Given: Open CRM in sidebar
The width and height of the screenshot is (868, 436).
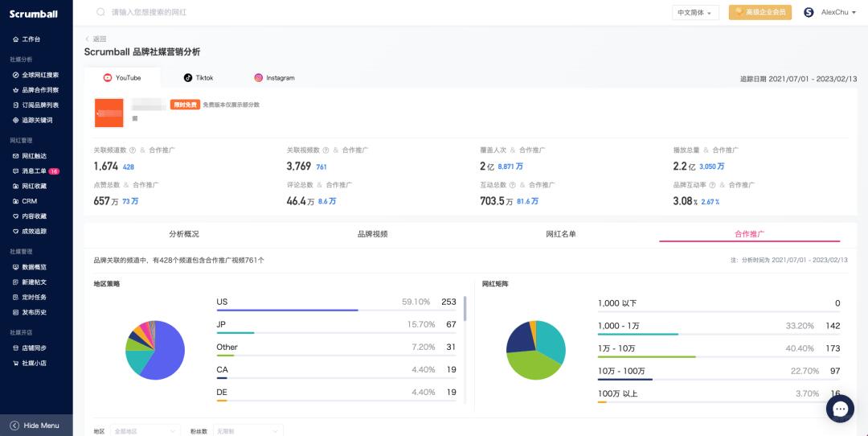Looking at the screenshot, I should [24, 201].
